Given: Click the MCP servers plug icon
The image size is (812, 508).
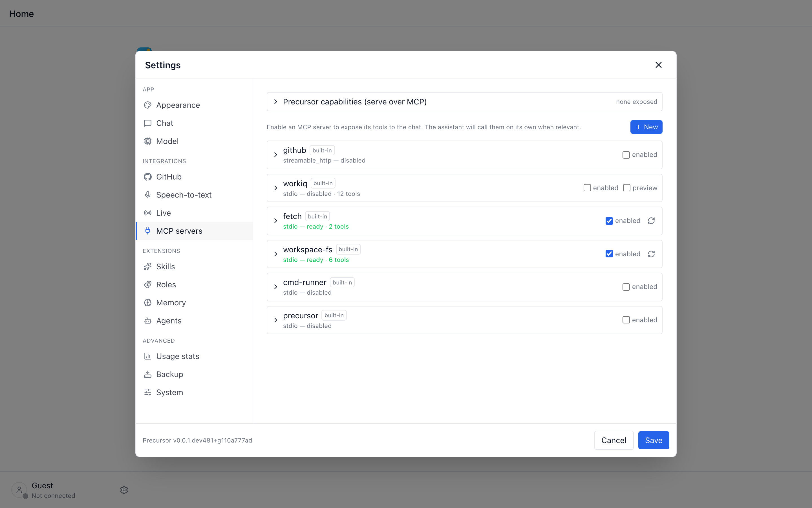Looking at the screenshot, I should coord(148,231).
